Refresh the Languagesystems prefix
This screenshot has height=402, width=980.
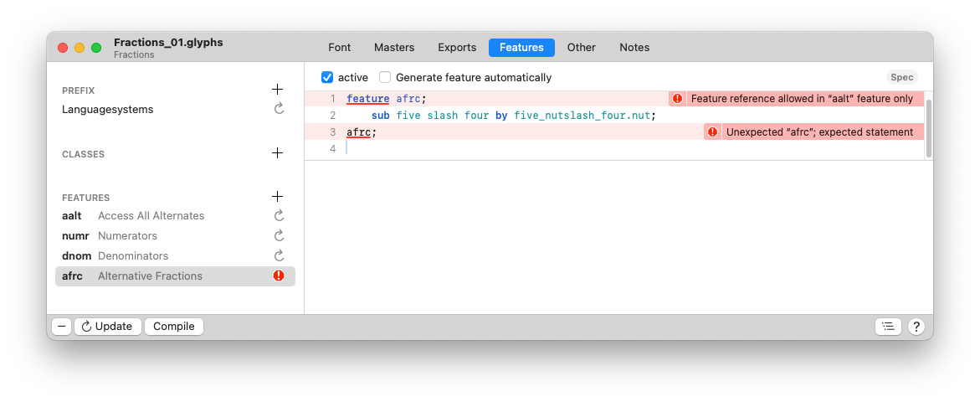[279, 109]
